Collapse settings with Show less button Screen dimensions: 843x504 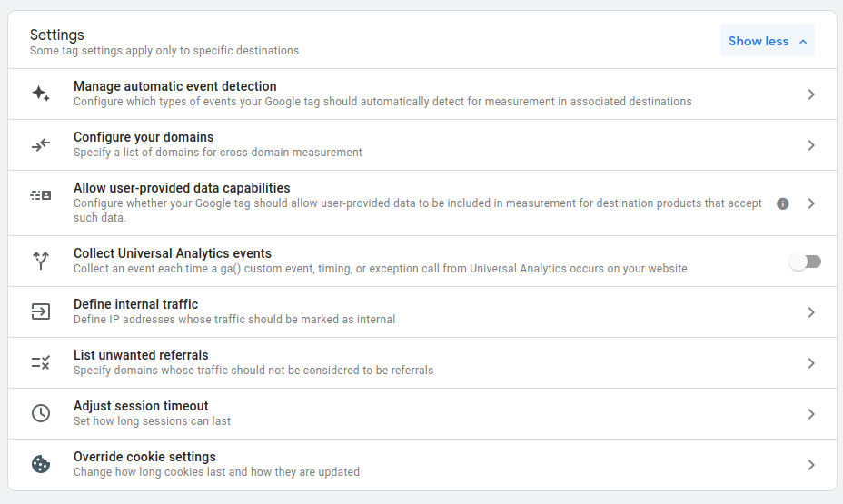click(x=767, y=41)
